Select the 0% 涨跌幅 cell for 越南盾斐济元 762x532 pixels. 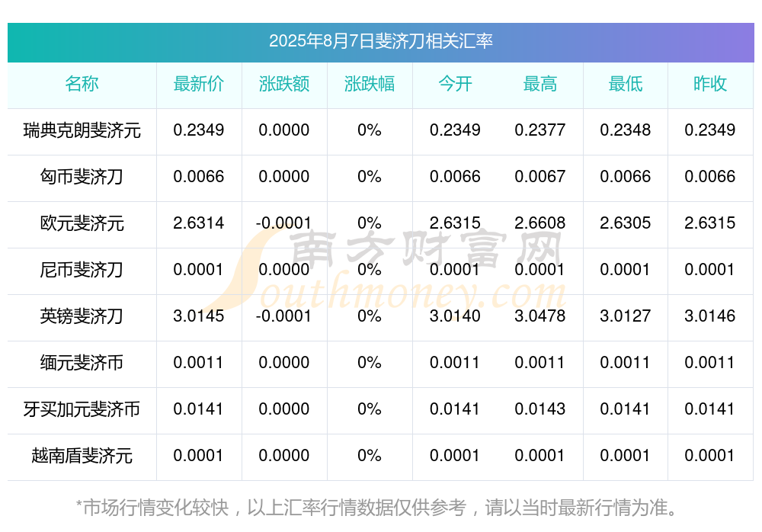click(370, 455)
